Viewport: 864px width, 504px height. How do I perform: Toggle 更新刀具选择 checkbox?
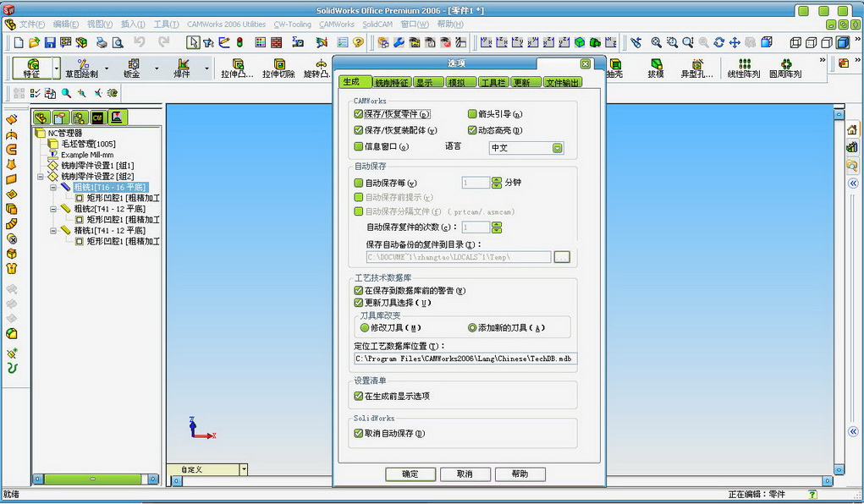coord(359,303)
